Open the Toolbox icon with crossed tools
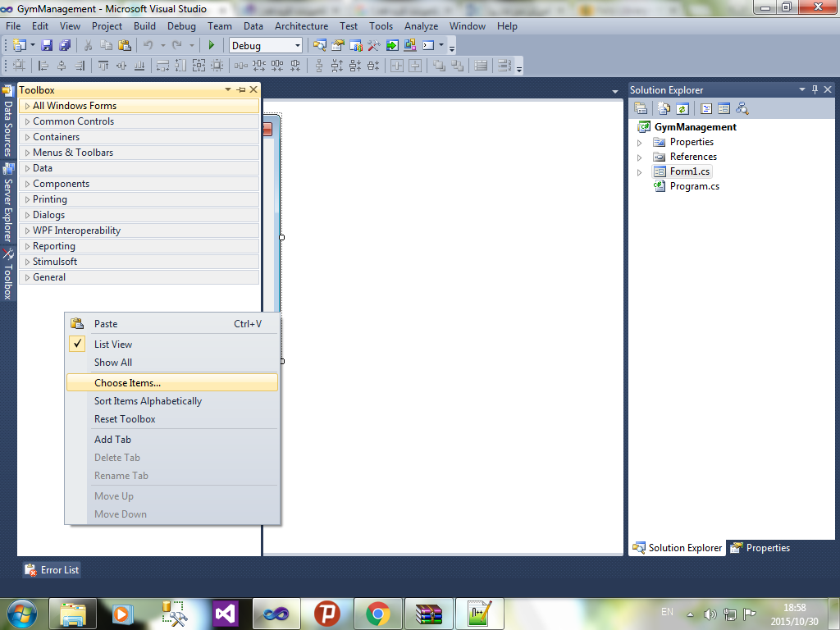The height and width of the screenshot is (630, 840). point(374,46)
